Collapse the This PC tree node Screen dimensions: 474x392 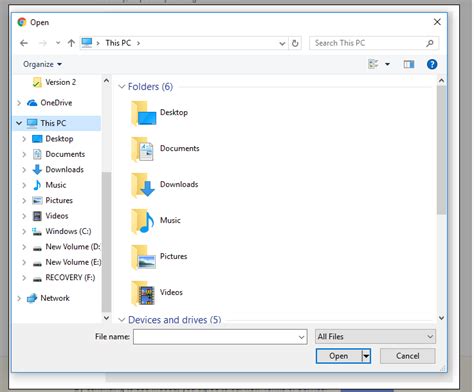point(19,123)
